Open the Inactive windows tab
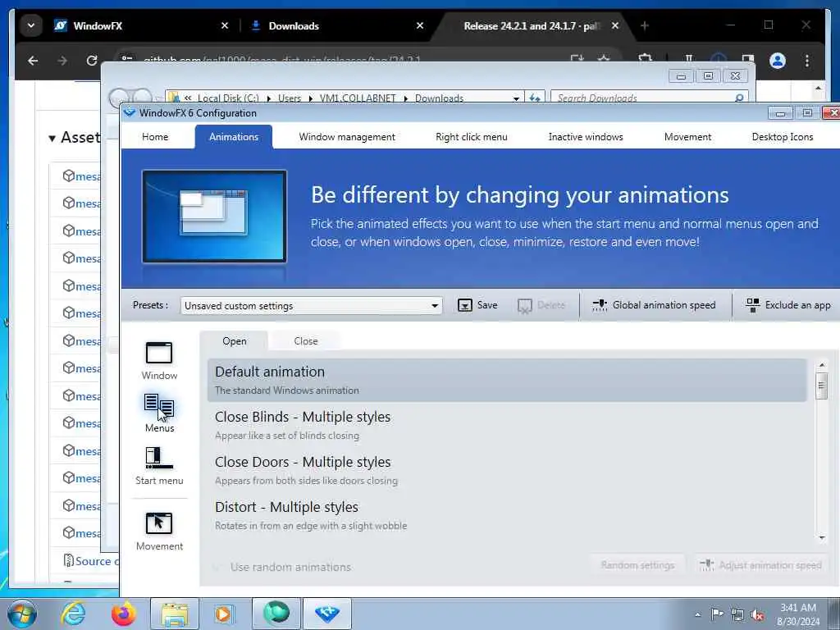The image size is (840, 630). pos(586,137)
